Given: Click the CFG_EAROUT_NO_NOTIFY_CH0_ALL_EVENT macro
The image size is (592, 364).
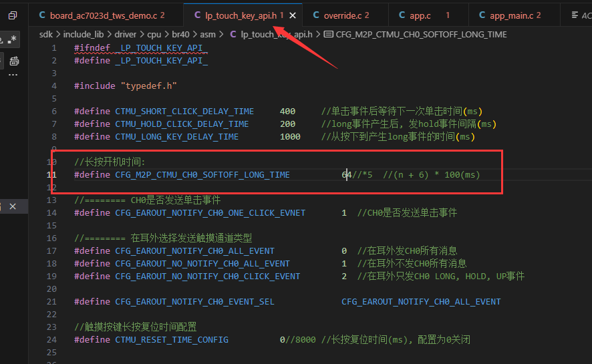Looking at the screenshot, I should (x=202, y=263).
